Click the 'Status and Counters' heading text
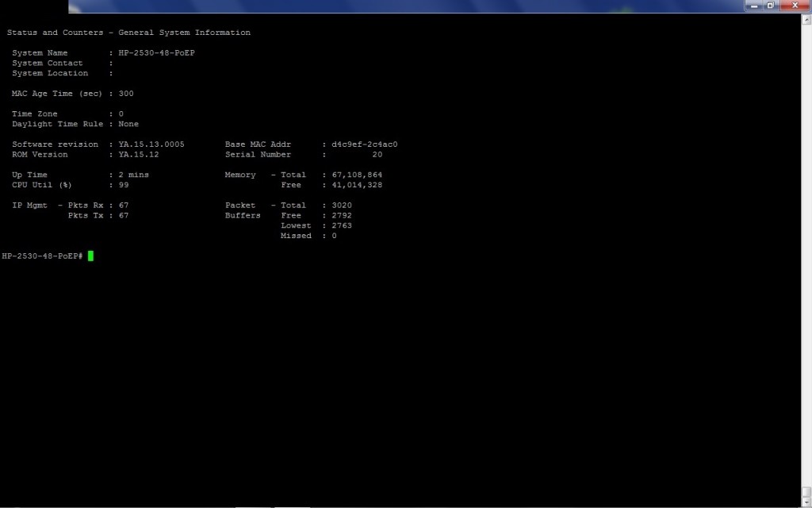 55,33
